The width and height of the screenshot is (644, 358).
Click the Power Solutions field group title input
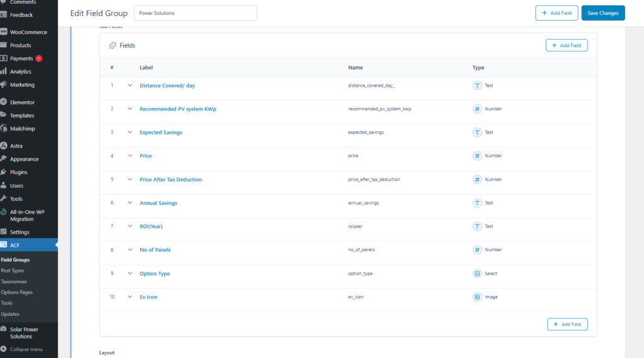pos(196,13)
